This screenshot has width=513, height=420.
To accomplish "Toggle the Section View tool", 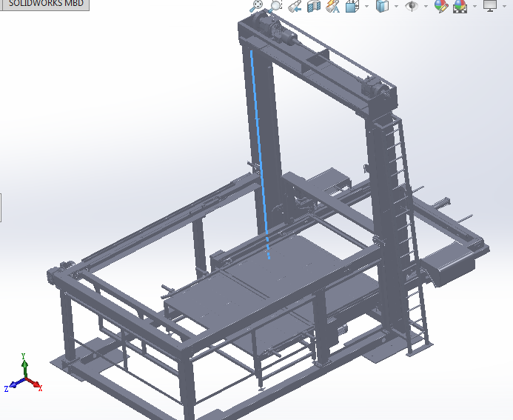I will 314,6.
